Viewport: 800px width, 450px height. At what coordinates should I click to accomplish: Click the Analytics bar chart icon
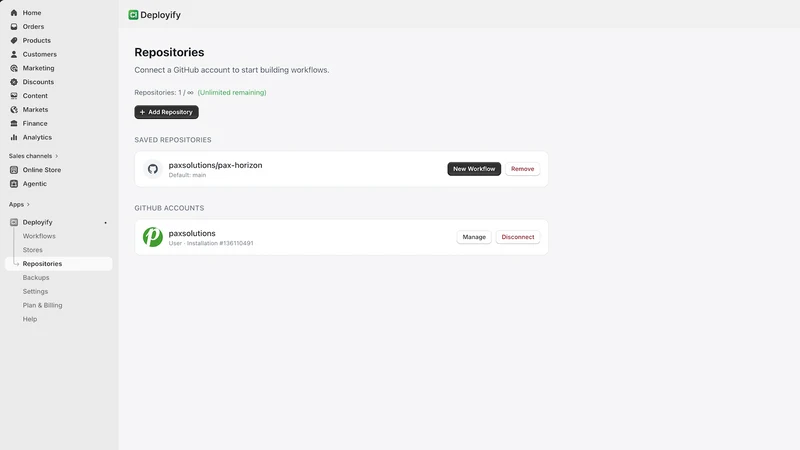[14, 137]
